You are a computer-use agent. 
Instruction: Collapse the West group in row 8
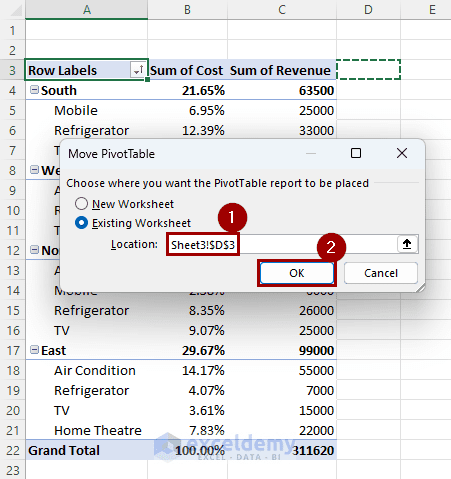tap(34, 170)
